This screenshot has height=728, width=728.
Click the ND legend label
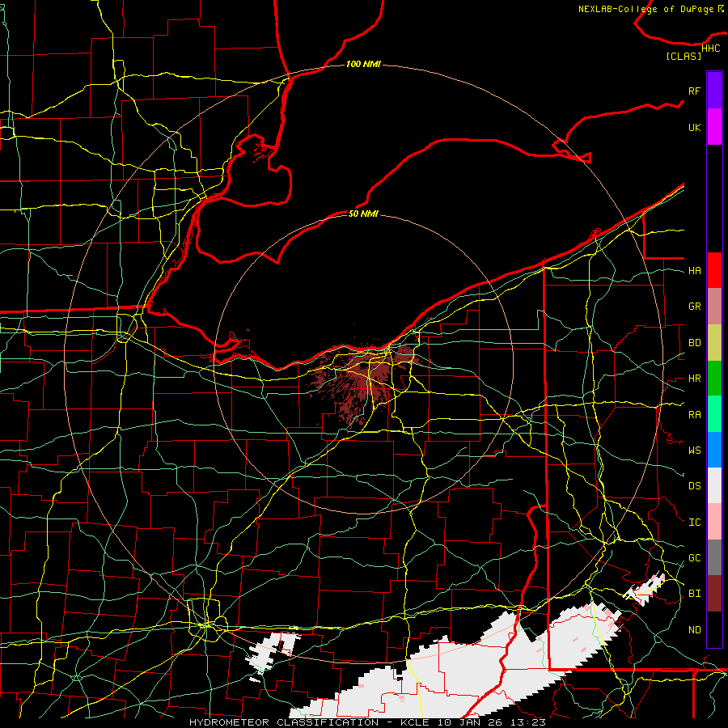(694, 629)
